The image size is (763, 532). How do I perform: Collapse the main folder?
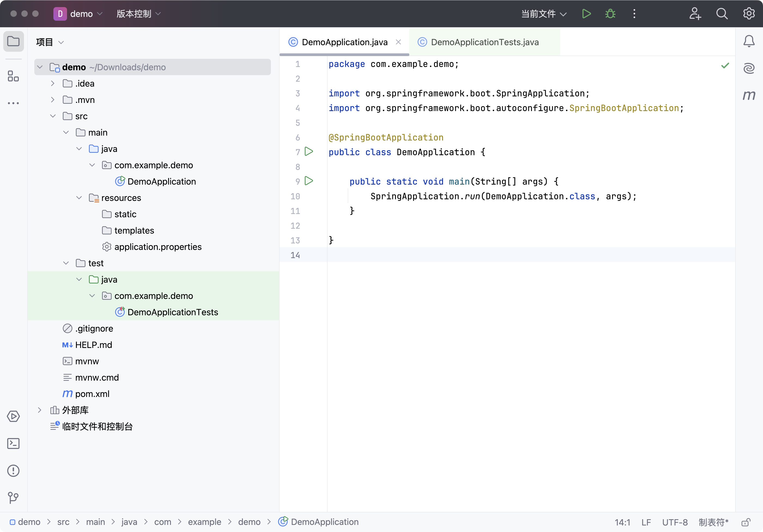[66, 132]
